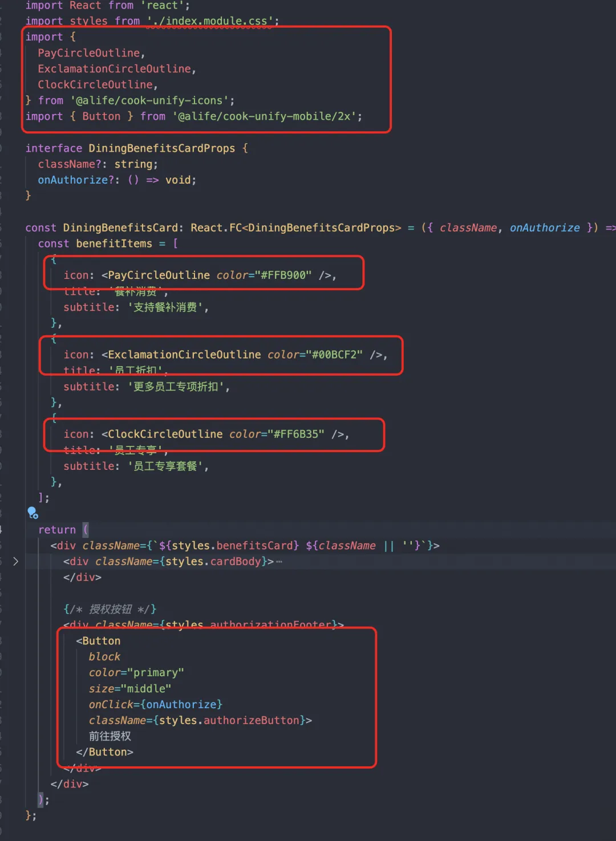
Task: Click the blue lightbulb code action icon
Action: point(33,513)
